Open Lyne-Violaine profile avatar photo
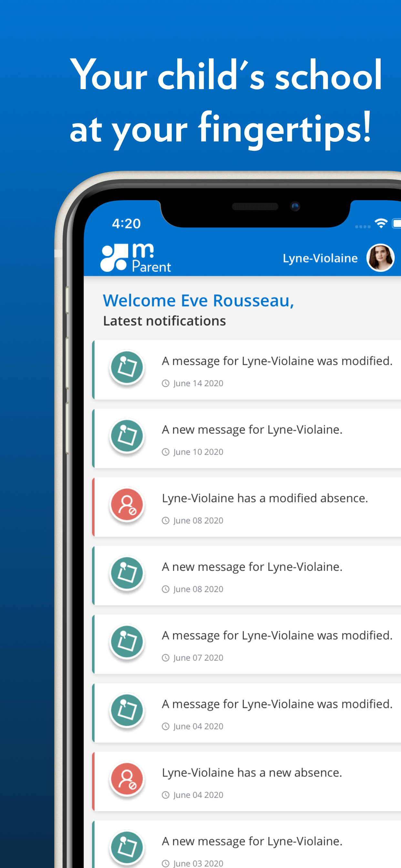 pyautogui.click(x=380, y=258)
